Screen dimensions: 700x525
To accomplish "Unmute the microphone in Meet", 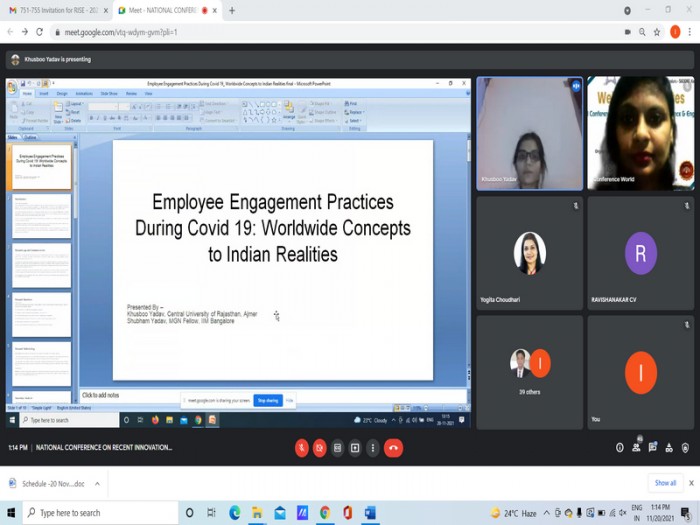I will click(x=301, y=448).
